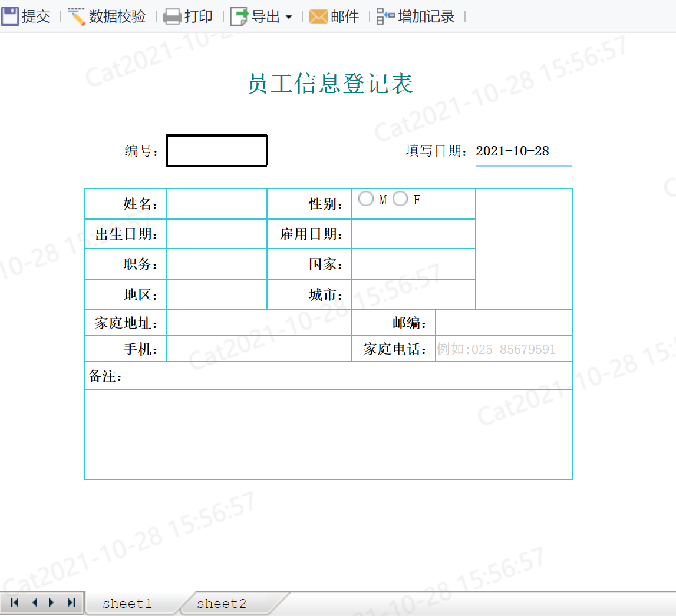Click the 家庭电话 field with placeholder 025-85679591
Image resolution: width=676 pixels, height=616 pixels.
point(503,349)
